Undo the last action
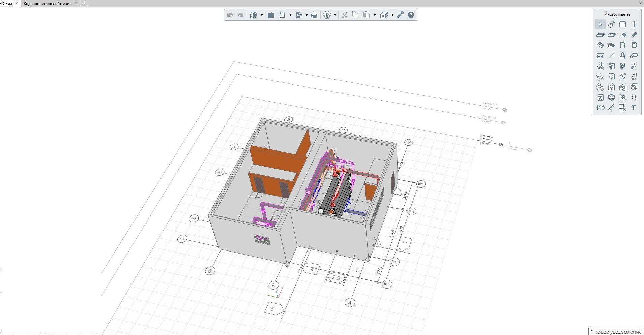The height and width of the screenshot is (335, 644). (230, 15)
